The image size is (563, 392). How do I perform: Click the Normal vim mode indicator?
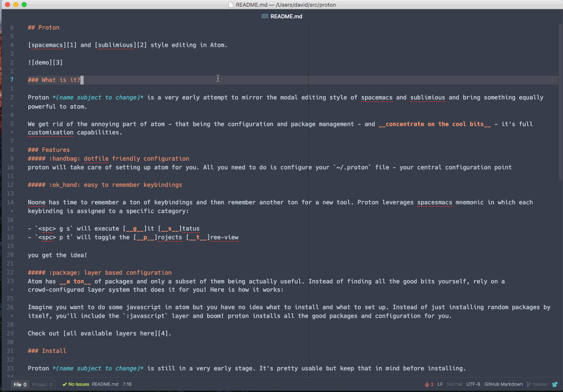click(x=454, y=384)
